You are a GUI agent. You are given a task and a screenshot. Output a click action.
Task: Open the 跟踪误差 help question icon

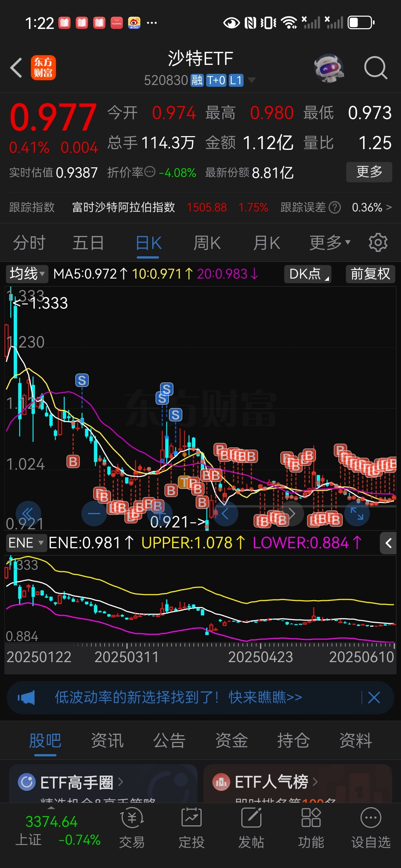click(x=335, y=207)
